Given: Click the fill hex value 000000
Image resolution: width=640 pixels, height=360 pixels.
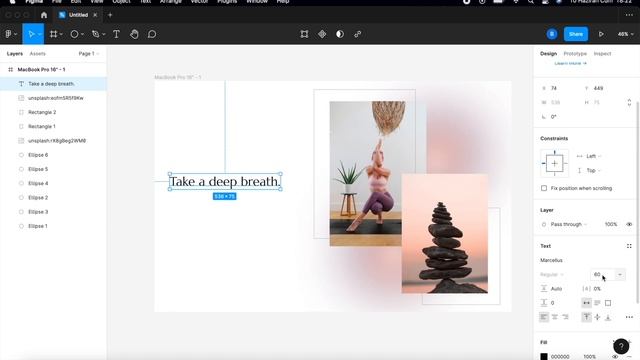Looking at the screenshot, I should [x=560, y=357].
